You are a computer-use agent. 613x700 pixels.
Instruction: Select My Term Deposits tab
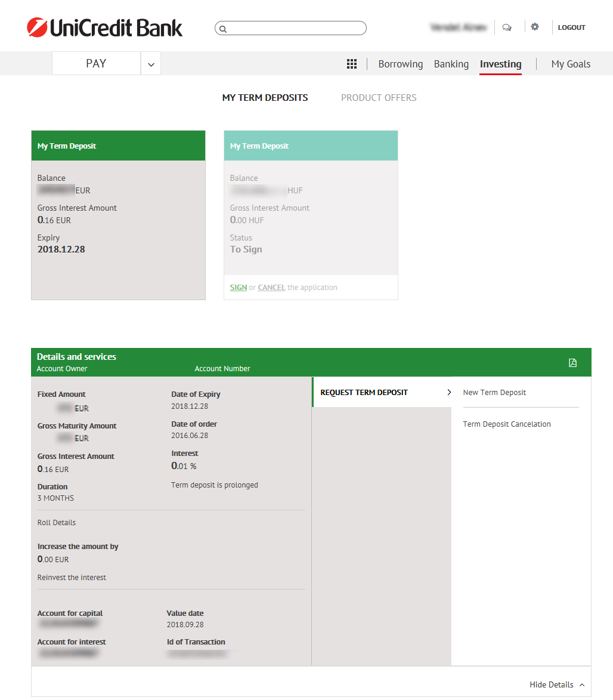[265, 98]
